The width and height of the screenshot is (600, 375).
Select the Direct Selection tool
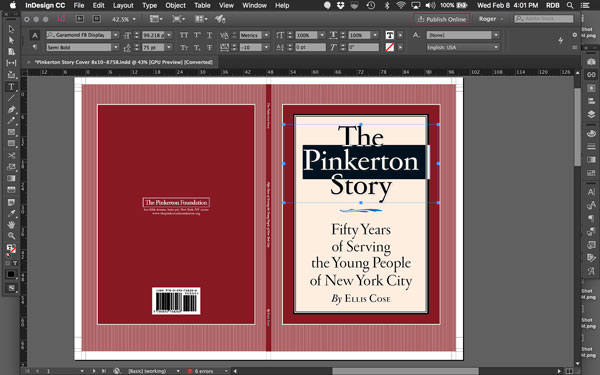[11, 40]
